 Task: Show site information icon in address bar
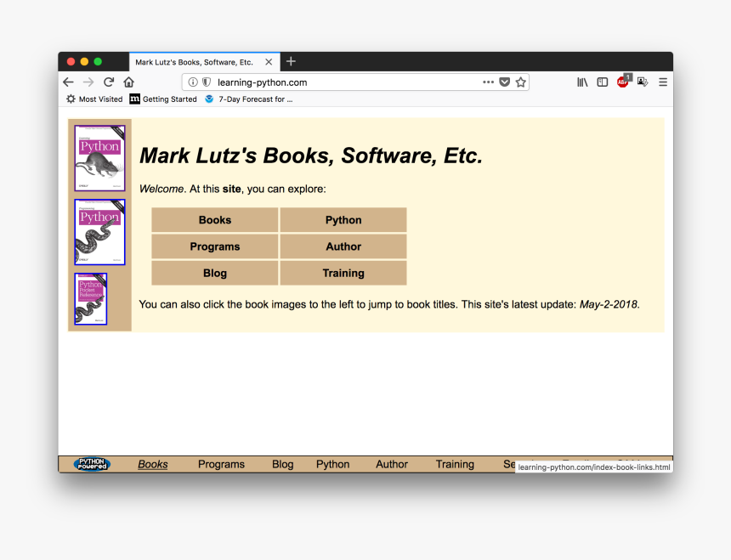tap(193, 82)
